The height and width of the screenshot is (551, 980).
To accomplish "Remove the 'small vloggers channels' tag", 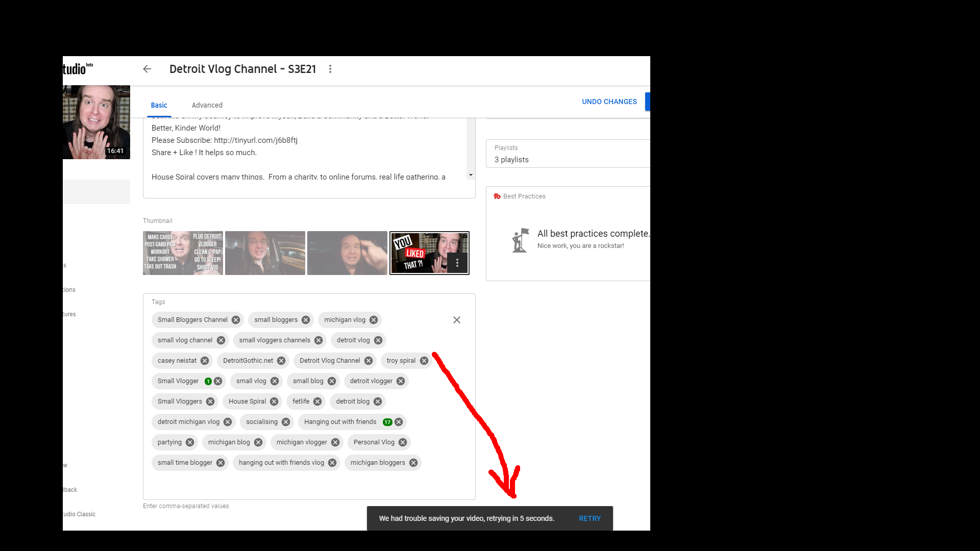I will click(318, 340).
